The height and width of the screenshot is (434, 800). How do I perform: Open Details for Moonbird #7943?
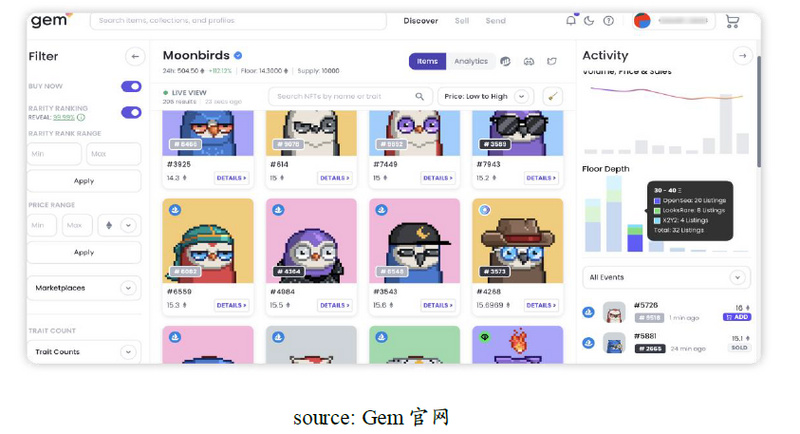pyautogui.click(x=541, y=178)
